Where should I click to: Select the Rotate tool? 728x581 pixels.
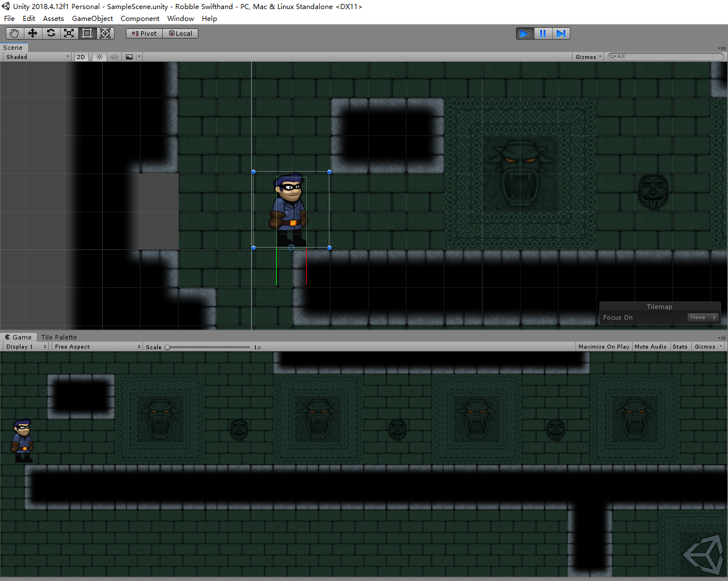[51, 33]
